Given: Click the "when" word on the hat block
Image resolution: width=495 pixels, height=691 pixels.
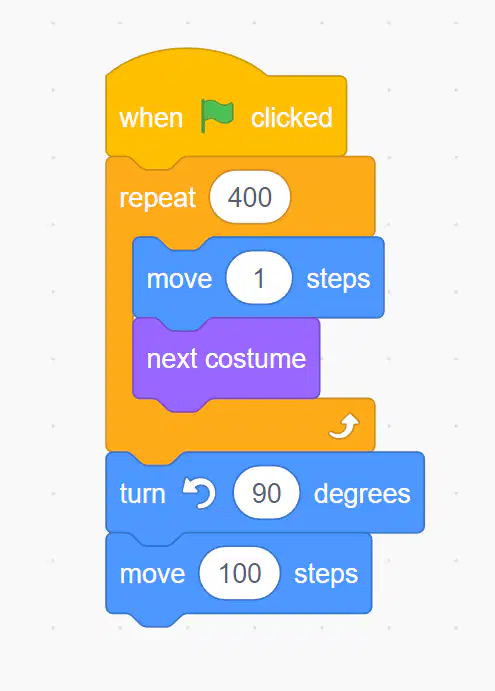Looking at the screenshot, I should point(151,118).
